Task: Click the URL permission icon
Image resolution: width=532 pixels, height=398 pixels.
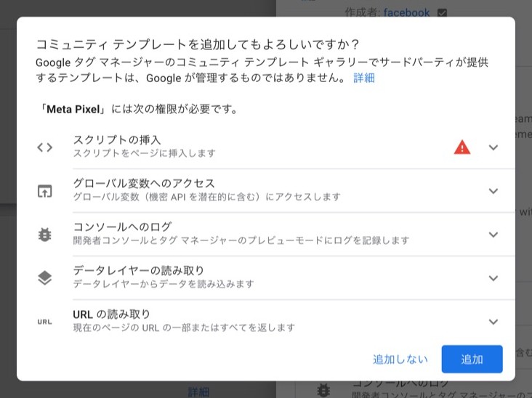Action: tap(45, 322)
